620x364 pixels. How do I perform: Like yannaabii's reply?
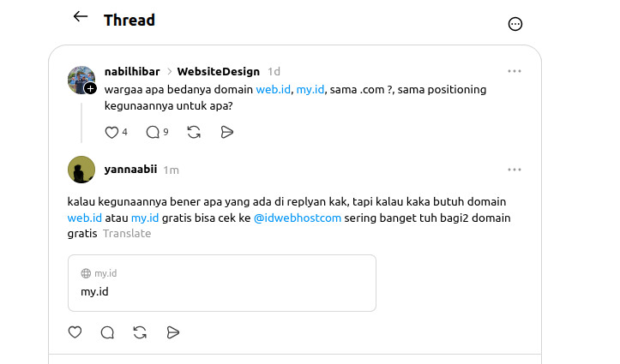tap(75, 332)
